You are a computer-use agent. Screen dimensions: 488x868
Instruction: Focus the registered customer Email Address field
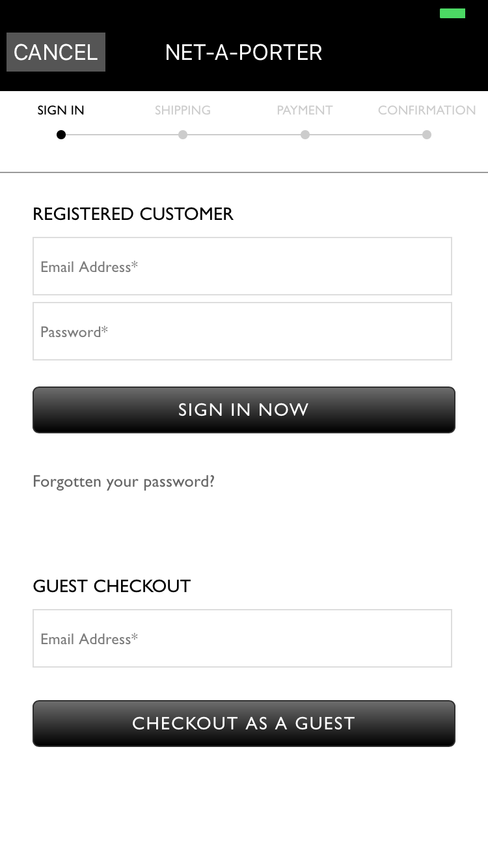click(242, 266)
